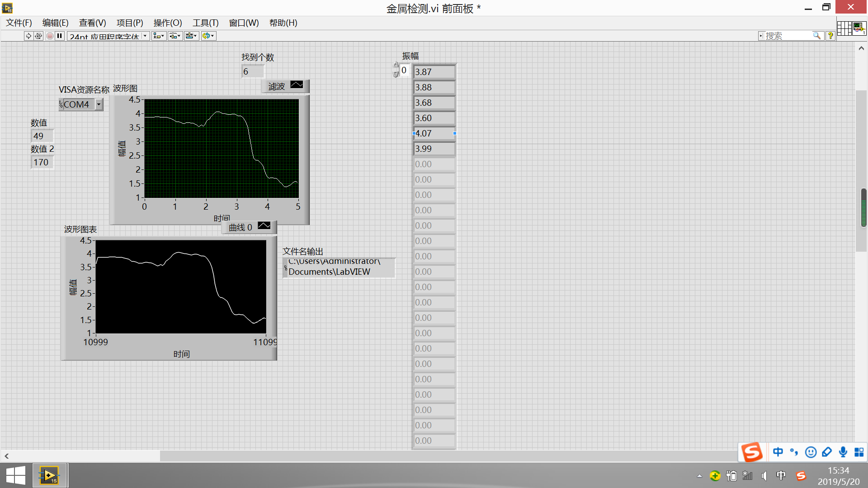Open the Reorder objects tool
Image resolution: width=868 pixels, height=488 pixels.
[208, 36]
